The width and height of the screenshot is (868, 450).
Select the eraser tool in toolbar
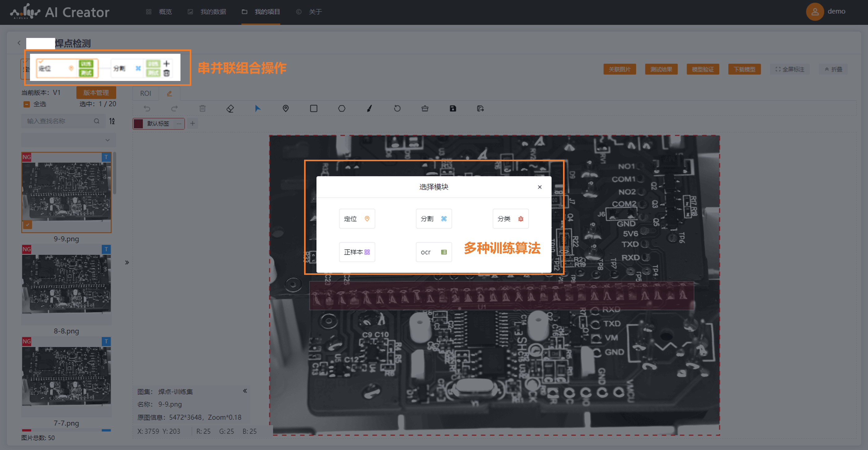(x=230, y=108)
